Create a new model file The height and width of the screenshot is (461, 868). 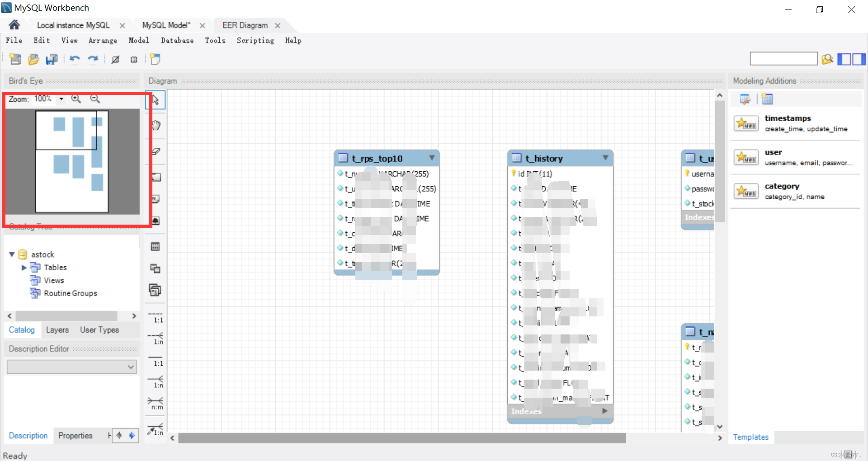pyautogui.click(x=15, y=59)
